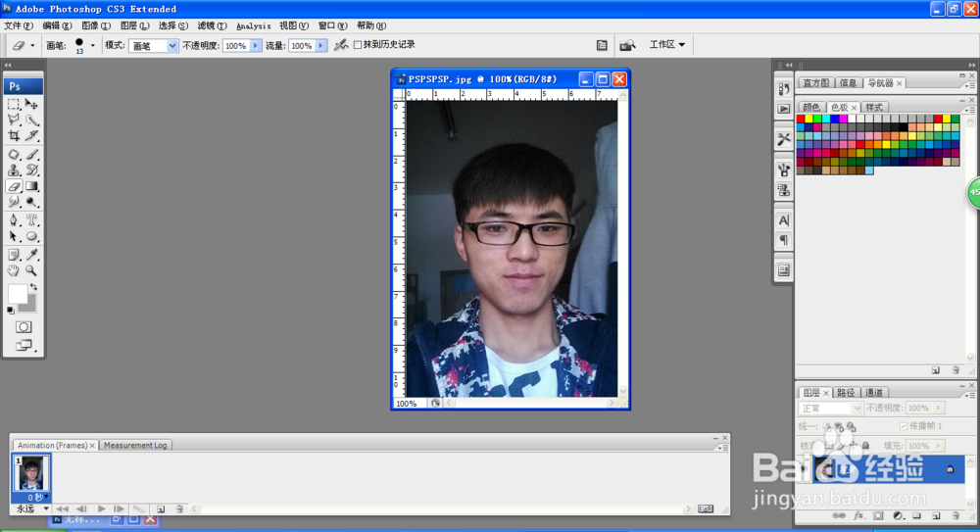Screen dimensions: 980x532
Task: Select the Rectangular Marquee tool
Action: [x=14, y=104]
